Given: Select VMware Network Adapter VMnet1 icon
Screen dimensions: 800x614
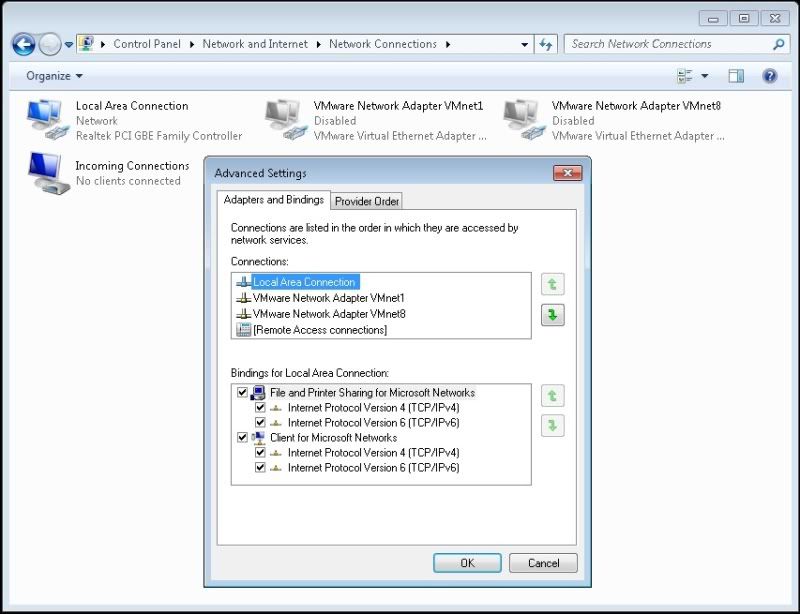Looking at the screenshot, I should (x=286, y=120).
